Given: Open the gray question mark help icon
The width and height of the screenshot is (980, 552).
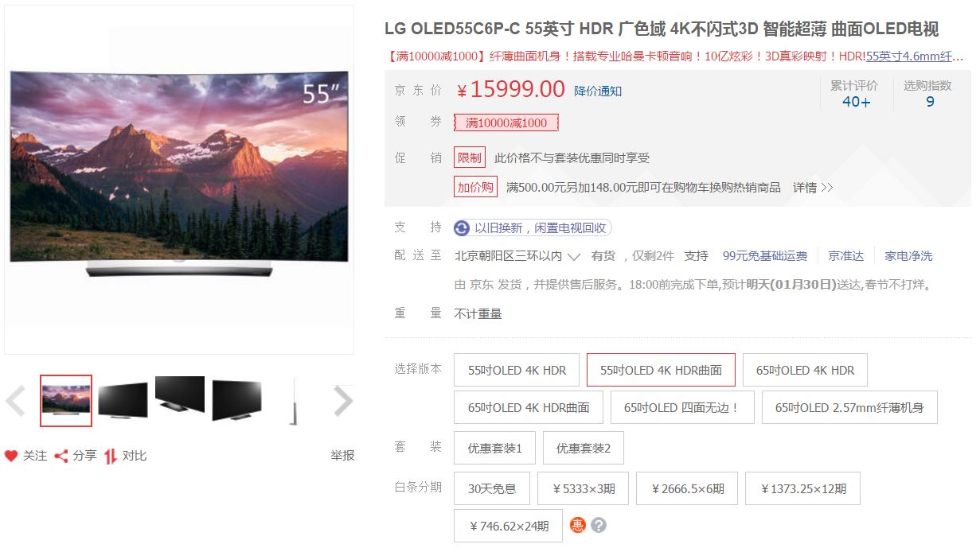Looking at the screenshot, I should click(x=599, y=526).
